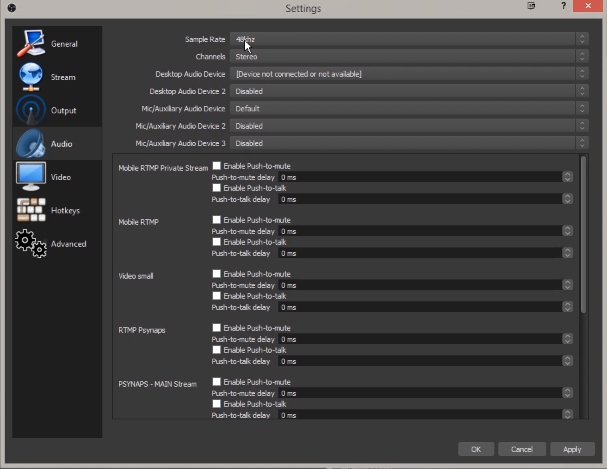The height and width of the screenshot is (469, 607).
Task: Open the Mic/Auxiliary Audio Device 3 dropdown
Action: (x=409, y=143)
